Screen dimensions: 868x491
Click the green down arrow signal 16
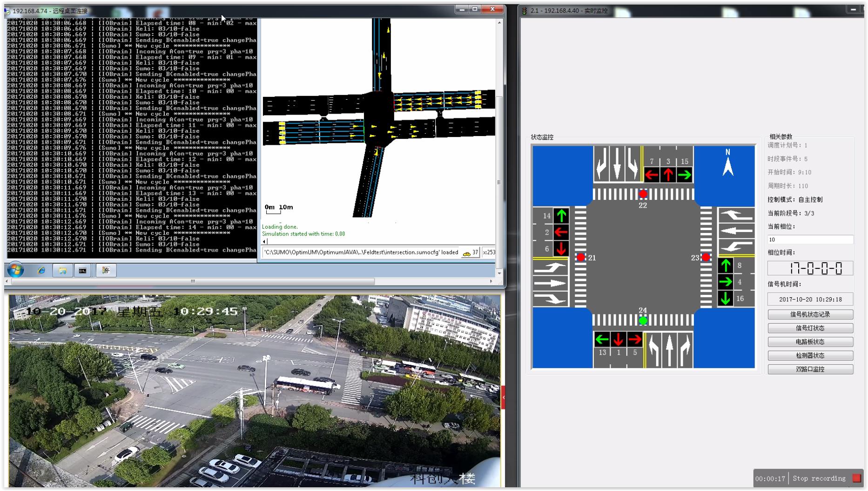726,298
